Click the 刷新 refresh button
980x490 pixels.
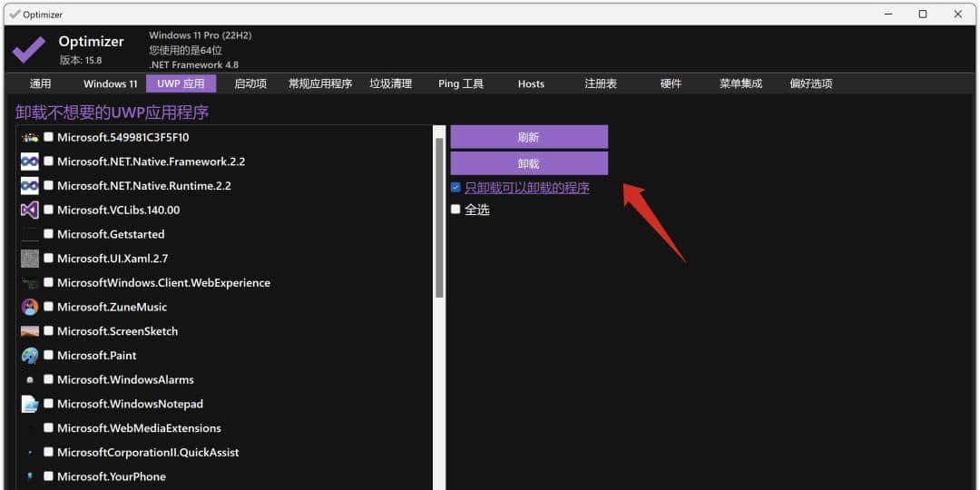pyautogui.click(x=529, y=137)
